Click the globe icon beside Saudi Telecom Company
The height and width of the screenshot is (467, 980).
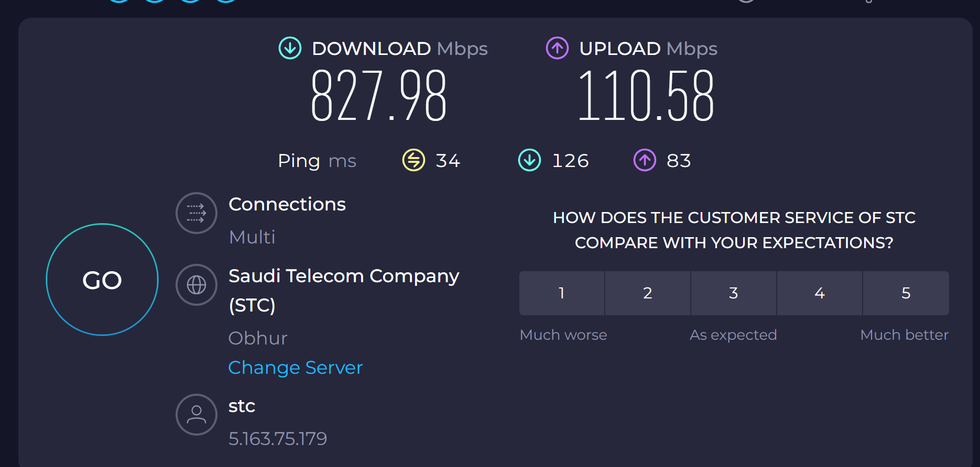[196, 285]
